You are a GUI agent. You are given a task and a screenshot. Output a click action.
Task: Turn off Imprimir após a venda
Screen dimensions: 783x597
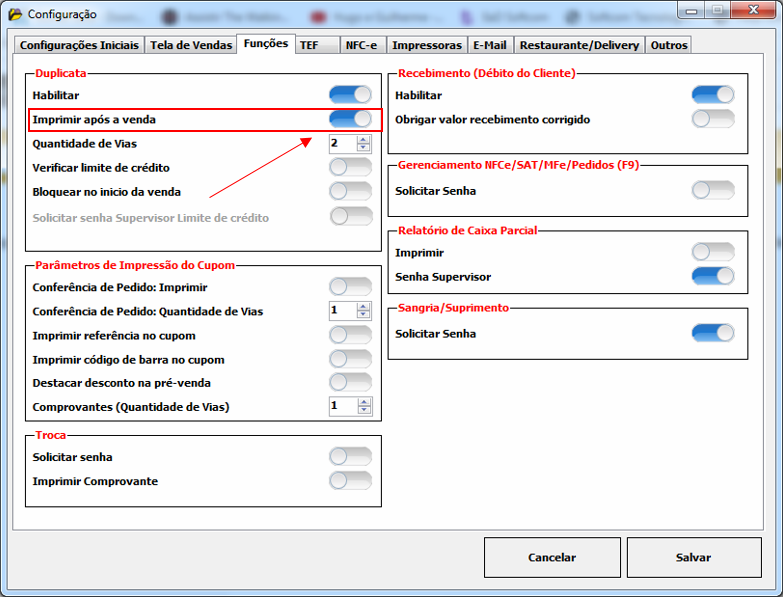point(350,119)
